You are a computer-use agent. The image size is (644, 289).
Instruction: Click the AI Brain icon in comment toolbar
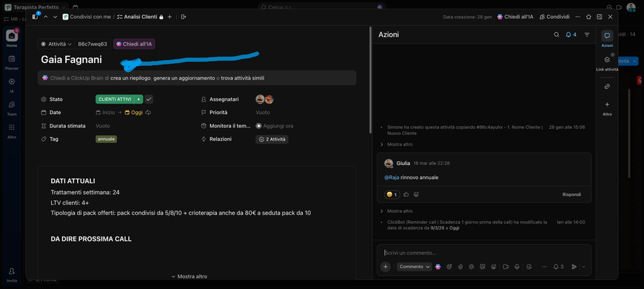coord(438,267)
